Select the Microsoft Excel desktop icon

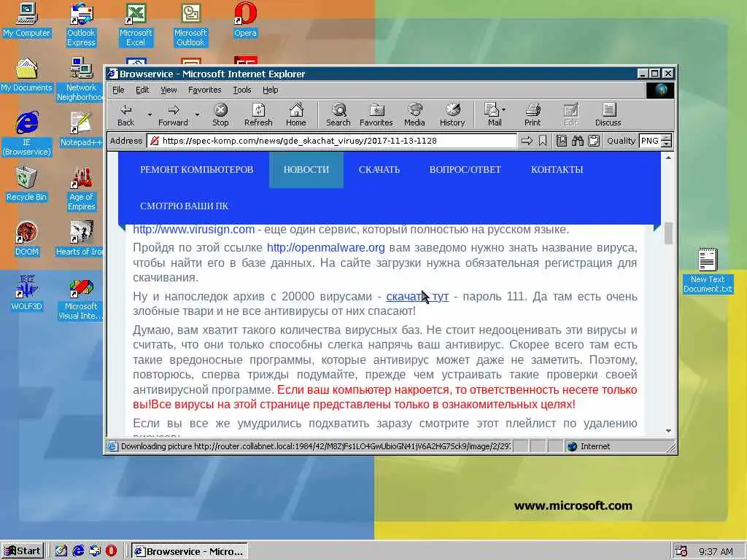[x=136, y=25]
